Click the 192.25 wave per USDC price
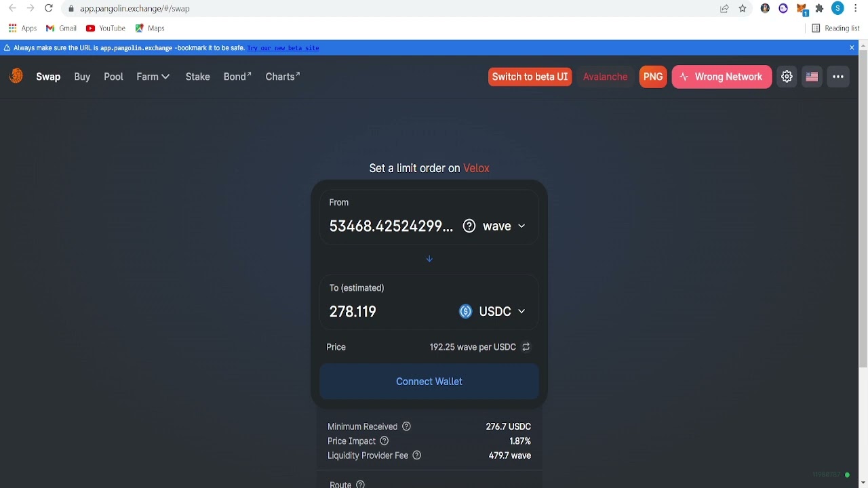Screen dimensions: 868x488 (473, 347)
